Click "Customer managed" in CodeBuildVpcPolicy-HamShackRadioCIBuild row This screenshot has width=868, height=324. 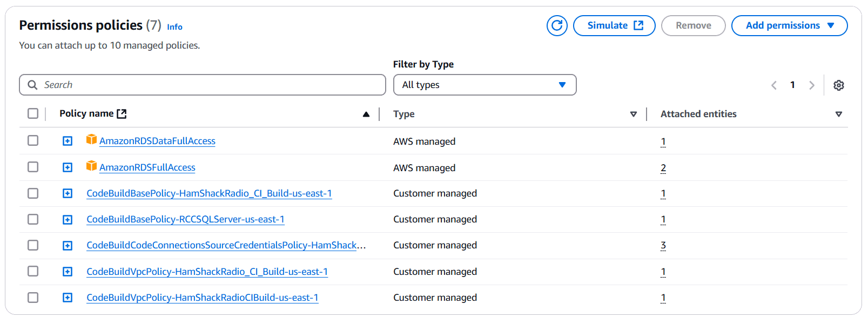click(435, 298)
